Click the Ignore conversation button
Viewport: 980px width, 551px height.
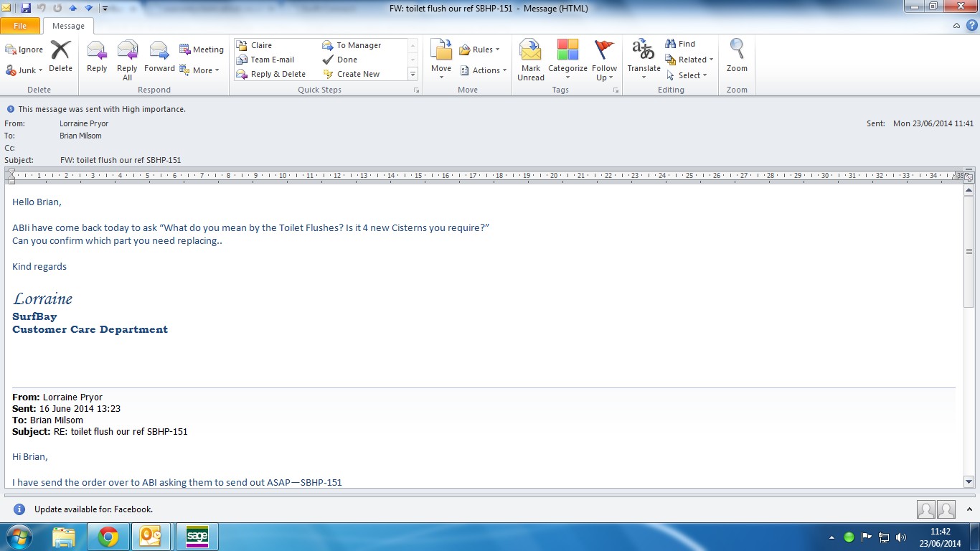24,50
